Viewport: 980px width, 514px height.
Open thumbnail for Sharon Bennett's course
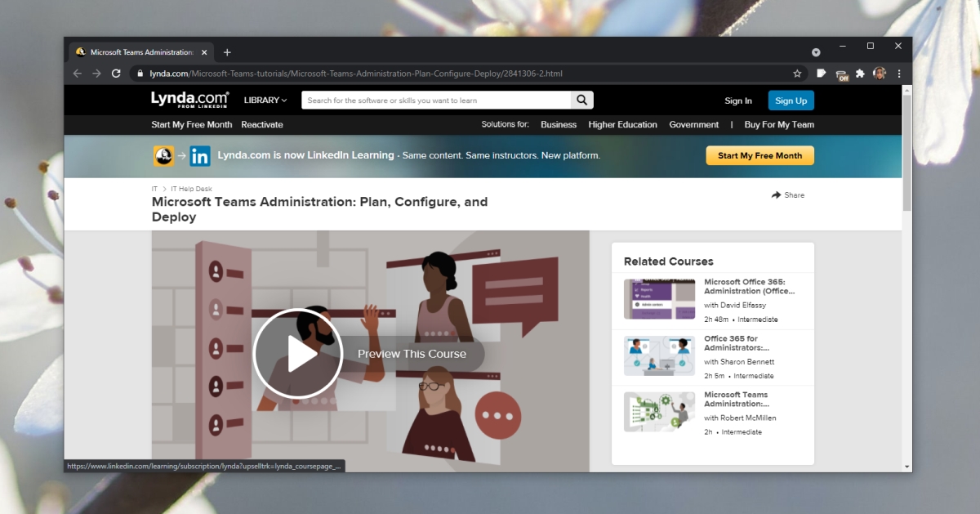660,355
